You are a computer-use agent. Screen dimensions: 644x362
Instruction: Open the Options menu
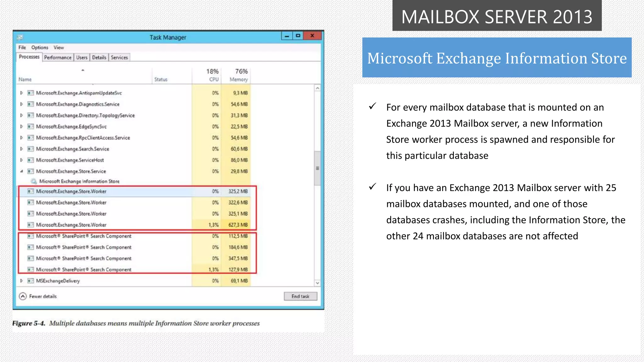[x=40, y=47]
